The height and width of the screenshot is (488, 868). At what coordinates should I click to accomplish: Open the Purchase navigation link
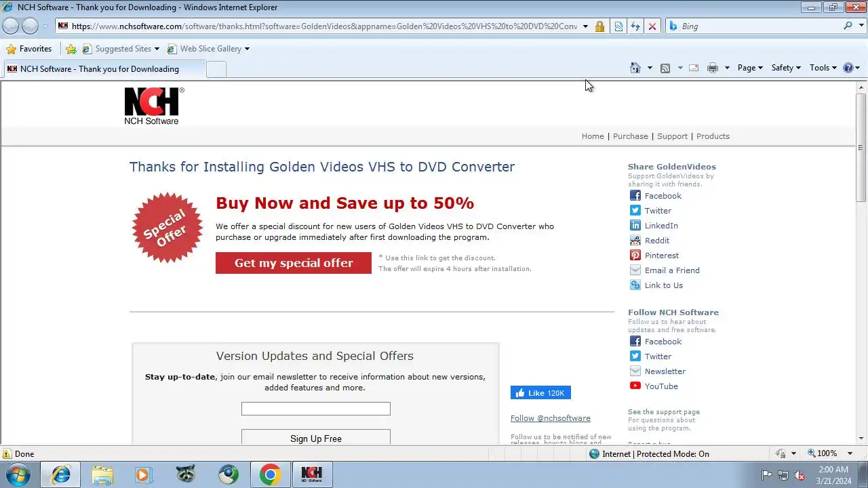631,136
